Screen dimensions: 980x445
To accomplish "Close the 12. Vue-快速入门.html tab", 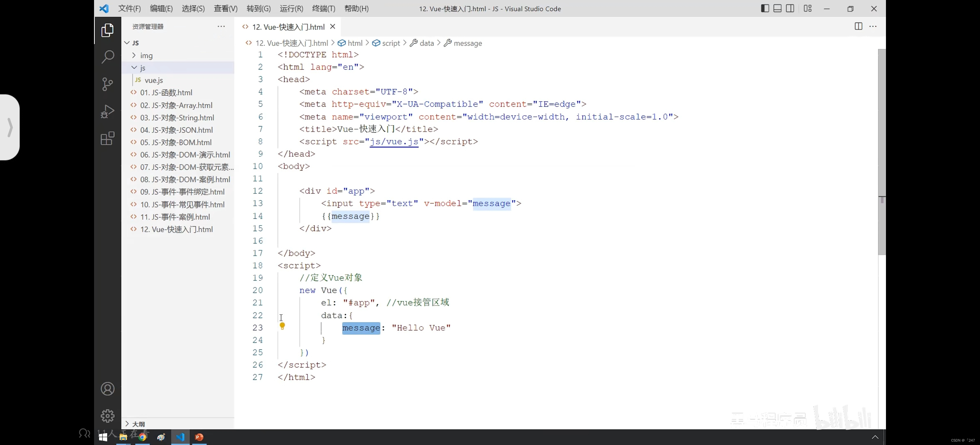I will coord(333,27).
